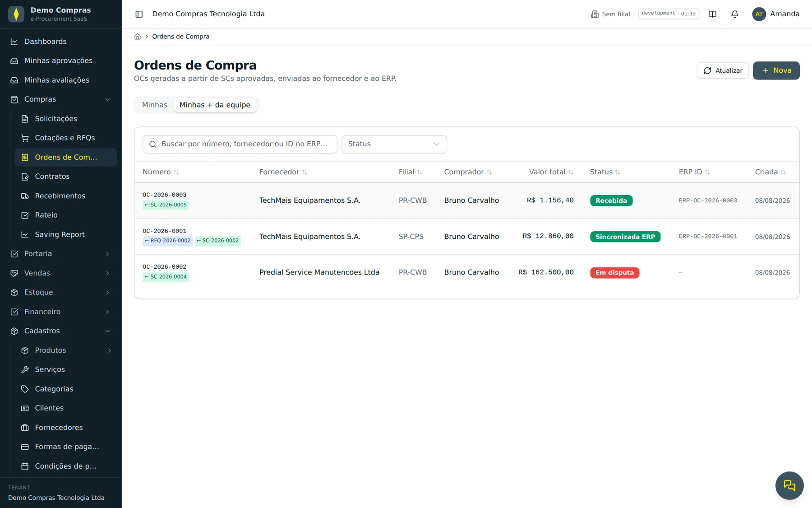Screen dimensions: 812x508
Task: Open the Status filter dropdown
Action: click(x=394, y=144)
